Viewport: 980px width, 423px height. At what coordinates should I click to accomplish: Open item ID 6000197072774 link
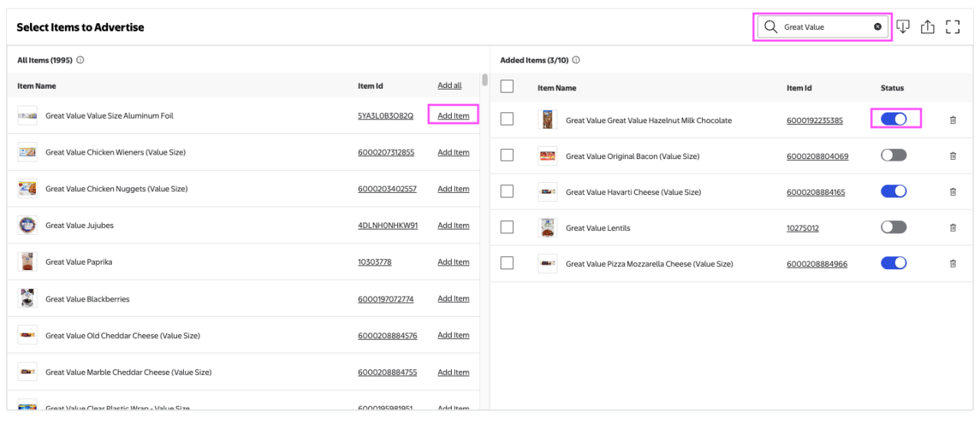coord(386,299)
